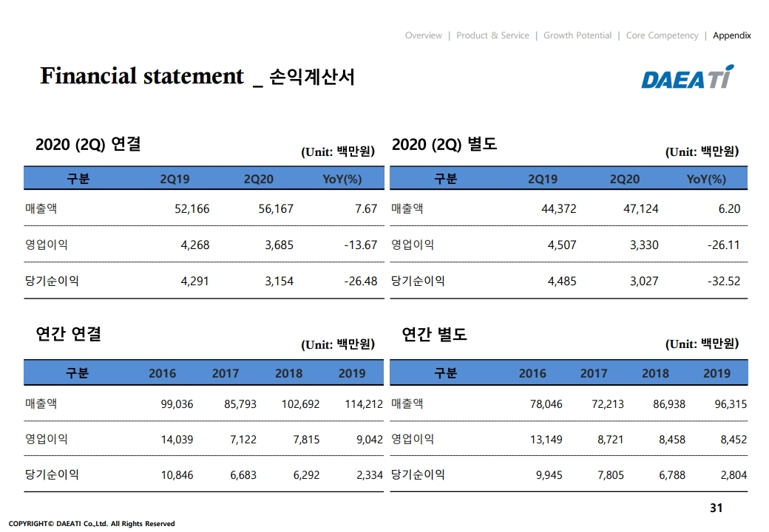Select separate revenue value 47,124
This screenshot has height=532, width=769.
click(x=641, y=208)
